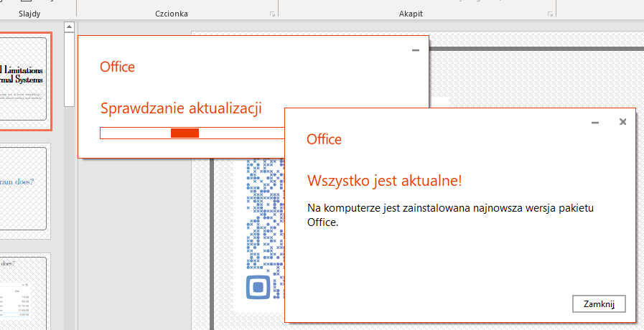Click the Akapit ribbon group label
The width and height of the screenshot is (644, 330).
pyautogui.click(x=411, y=14)
